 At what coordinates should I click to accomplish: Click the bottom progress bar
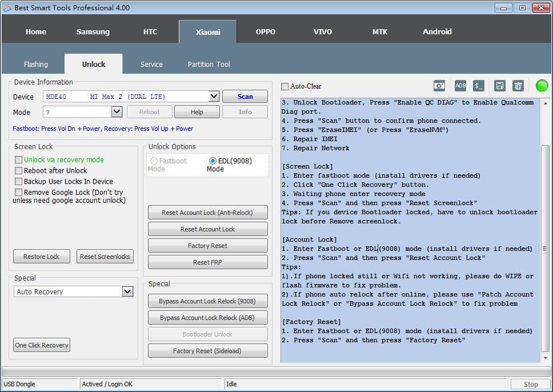pos(276,372)
